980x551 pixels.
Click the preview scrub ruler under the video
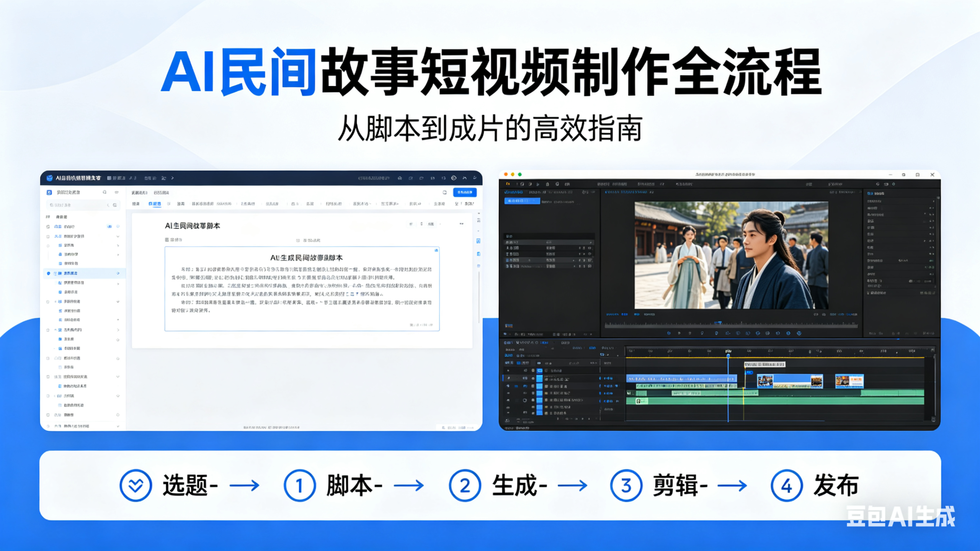[x=731, y=325]
